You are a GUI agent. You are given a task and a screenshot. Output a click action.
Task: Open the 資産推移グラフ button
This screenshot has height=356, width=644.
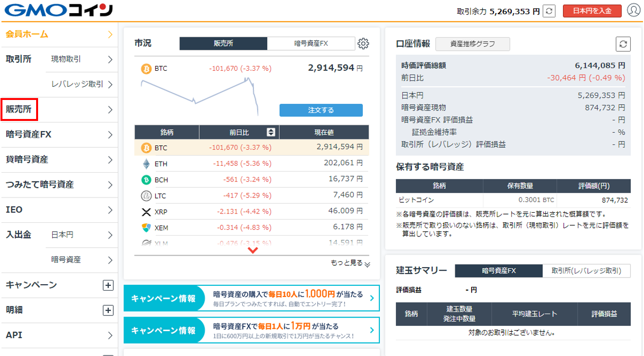tap(473, 44)
